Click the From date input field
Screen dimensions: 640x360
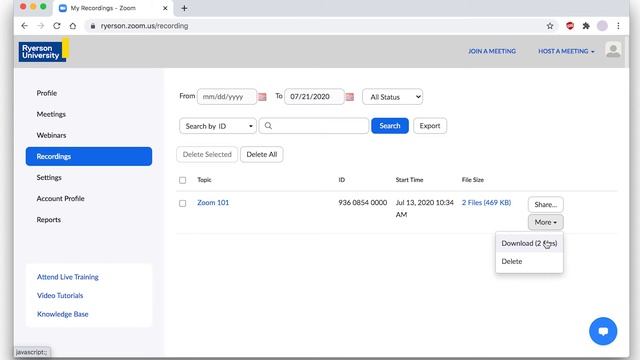[x=227, y=97]
